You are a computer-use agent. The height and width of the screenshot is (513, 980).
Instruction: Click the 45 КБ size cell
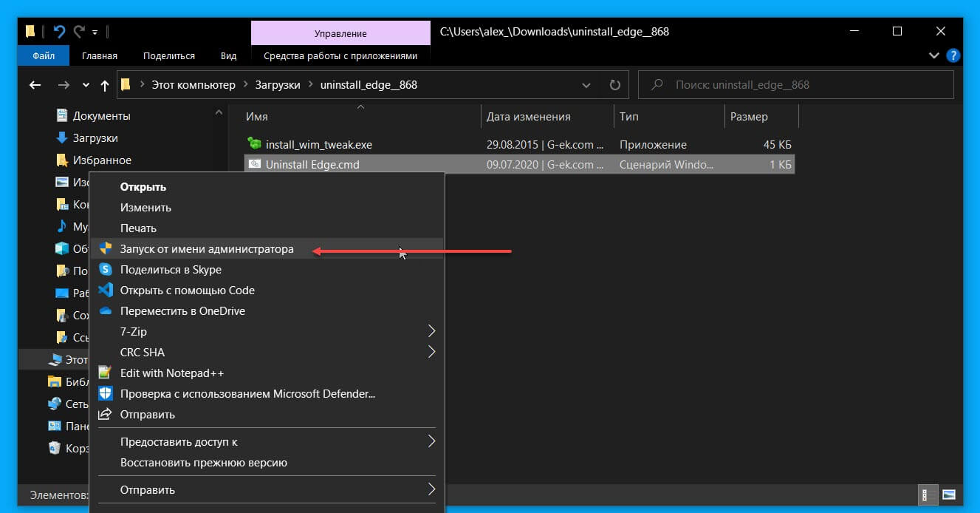click(777, 145)
